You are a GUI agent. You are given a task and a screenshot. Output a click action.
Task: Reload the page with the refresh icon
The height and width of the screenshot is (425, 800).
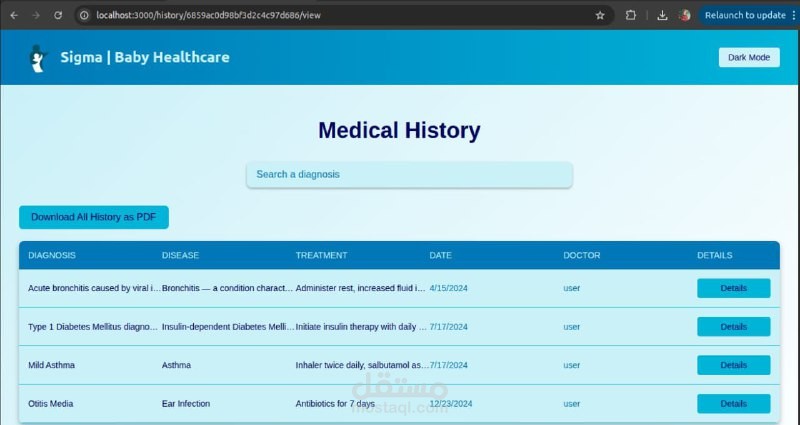[58, 15]
